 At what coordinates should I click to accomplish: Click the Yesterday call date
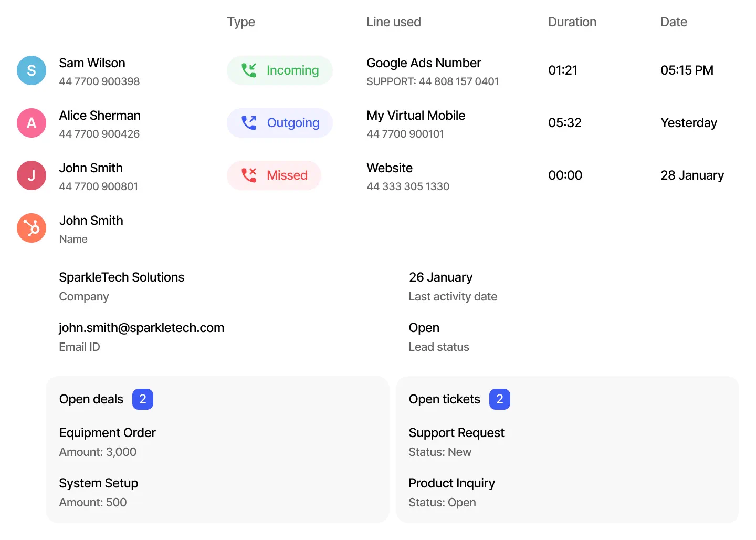689,123
